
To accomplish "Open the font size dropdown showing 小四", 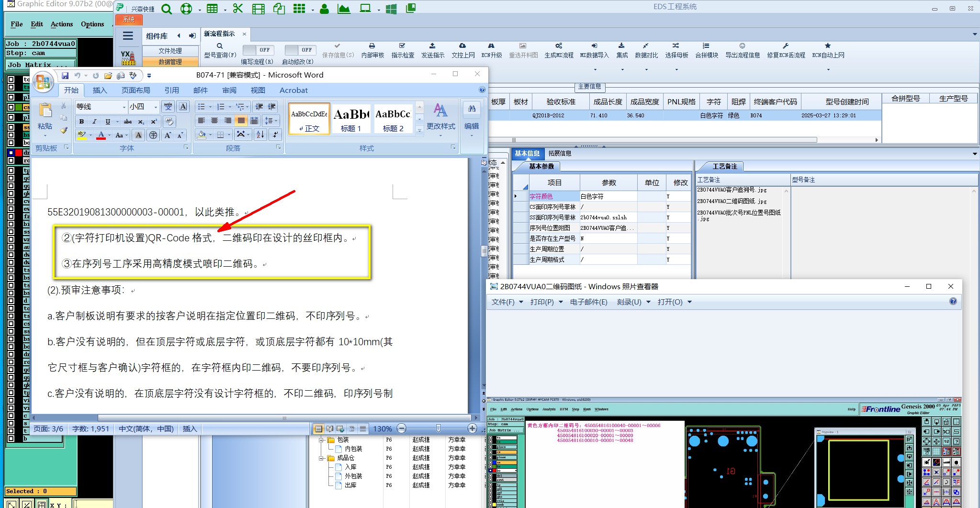I will 156,107.
